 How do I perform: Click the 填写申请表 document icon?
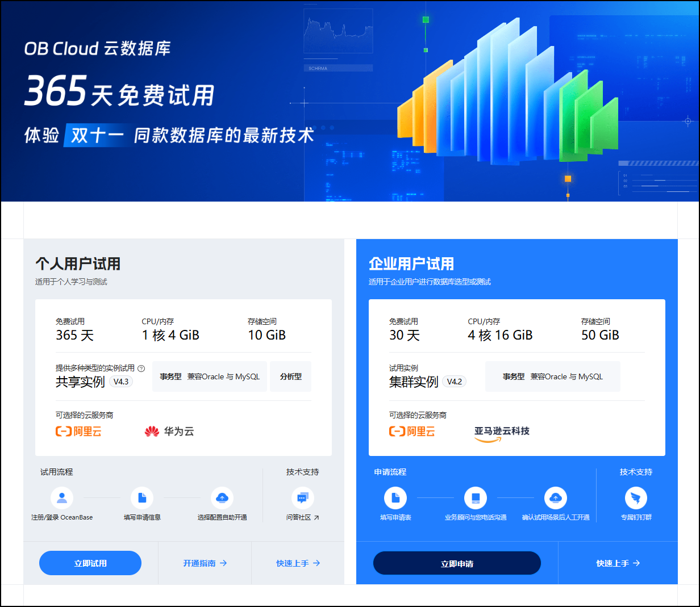coord(395,498)
